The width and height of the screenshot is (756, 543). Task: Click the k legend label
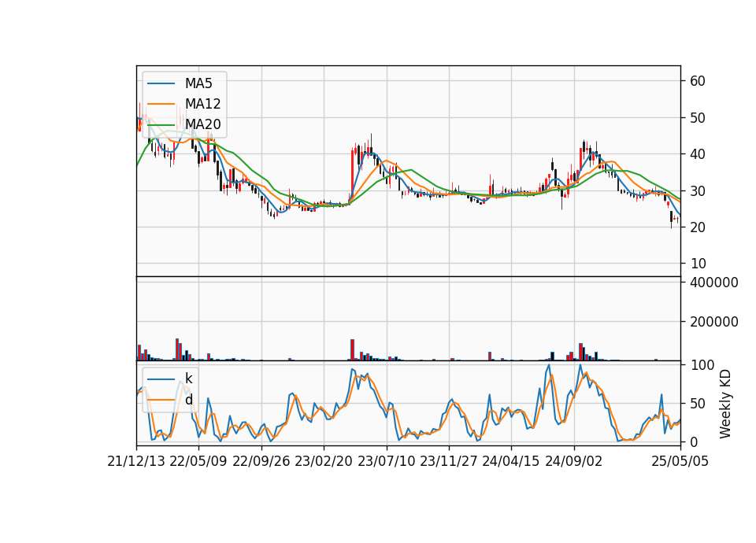[x=188, y=379]
